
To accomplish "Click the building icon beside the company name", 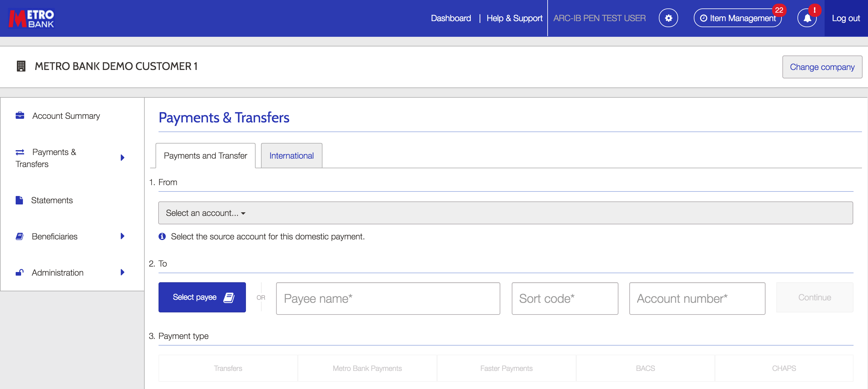I will point(21,66).
